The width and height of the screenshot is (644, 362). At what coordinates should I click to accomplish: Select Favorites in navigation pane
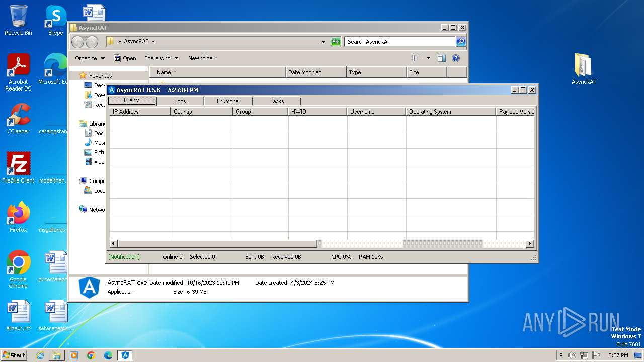point(100,76)
